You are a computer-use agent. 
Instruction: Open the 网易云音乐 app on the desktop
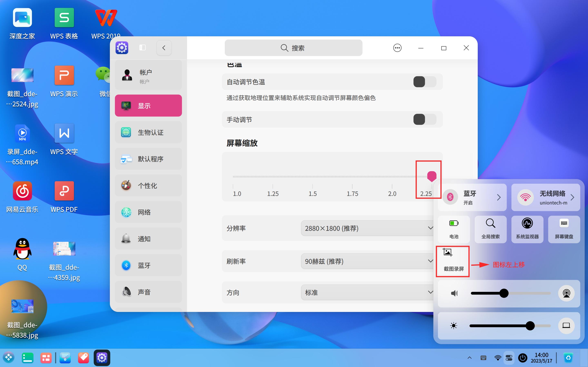[x=22, y=191]
